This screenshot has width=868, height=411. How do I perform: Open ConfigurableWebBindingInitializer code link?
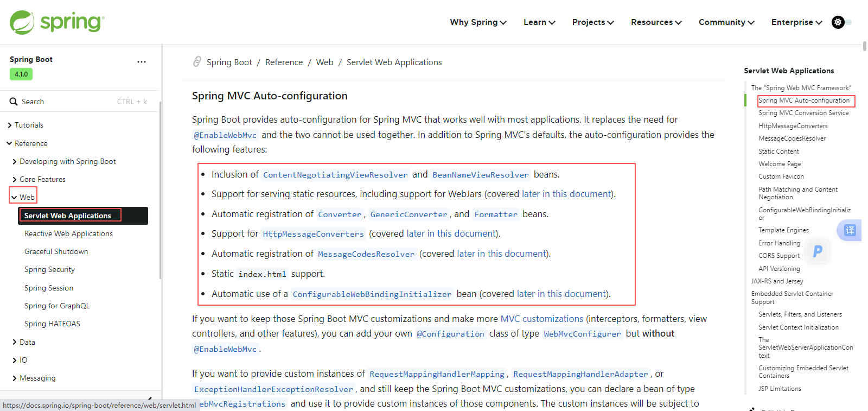click(x=372, y=294)
